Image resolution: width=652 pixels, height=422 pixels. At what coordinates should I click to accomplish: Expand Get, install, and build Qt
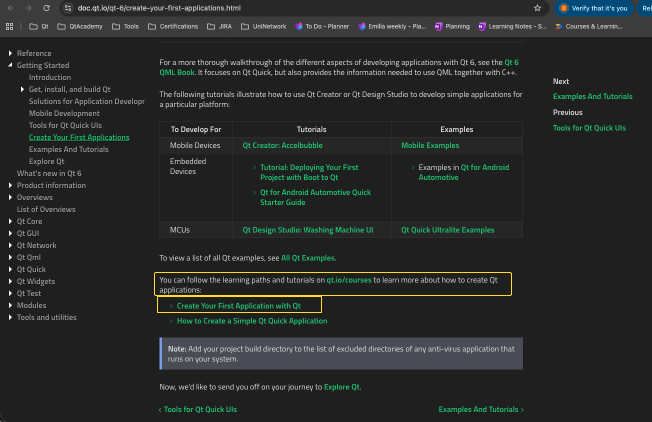(x=23, y=89)
